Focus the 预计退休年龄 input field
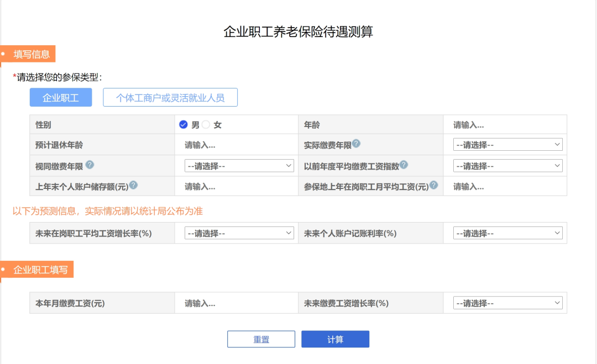Viewport: 597px width, 364px height. pyautogui.click(x=235, y=145)
